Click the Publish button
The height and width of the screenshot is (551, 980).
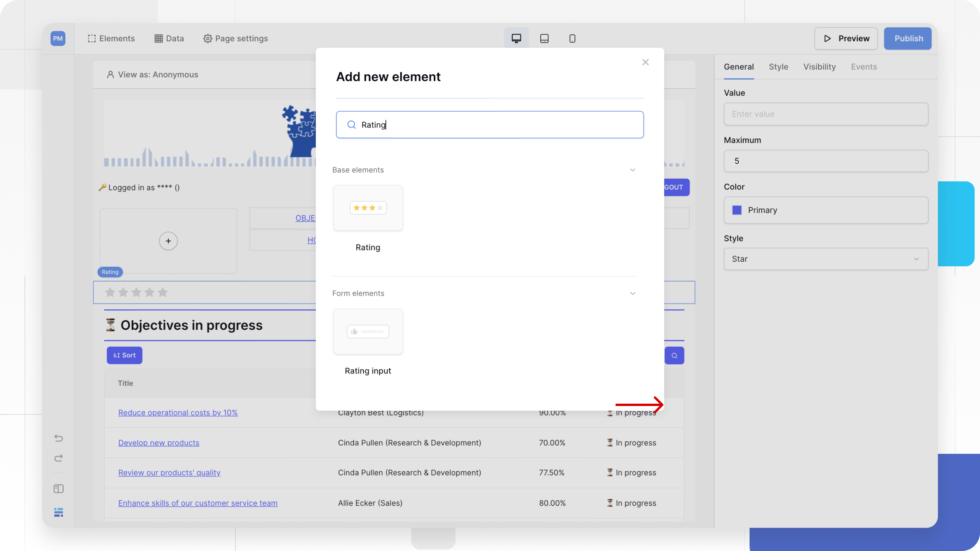pyautogui.click(x=908, y=39)
